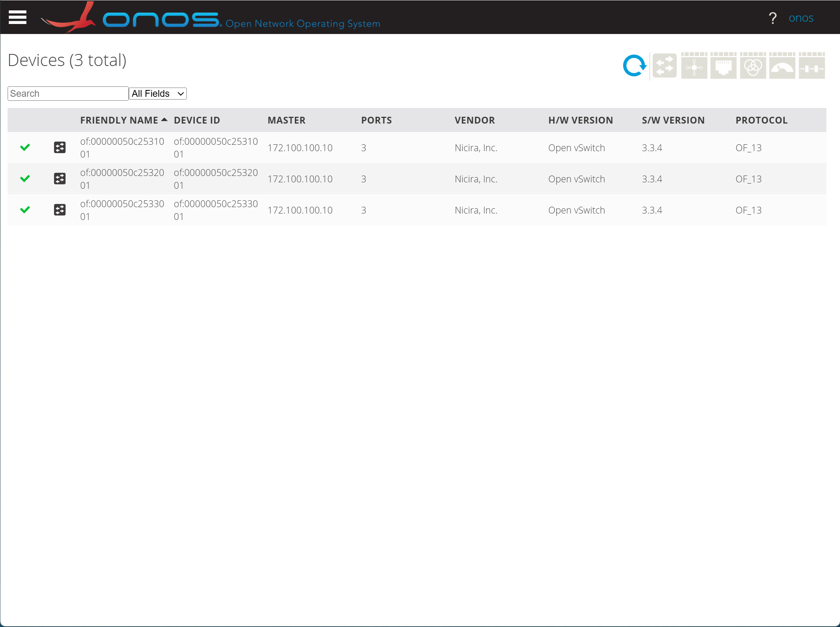This screenshot has width=840, height=627.
Task: Refresh the devices table
Action: (x=634, y=65)
